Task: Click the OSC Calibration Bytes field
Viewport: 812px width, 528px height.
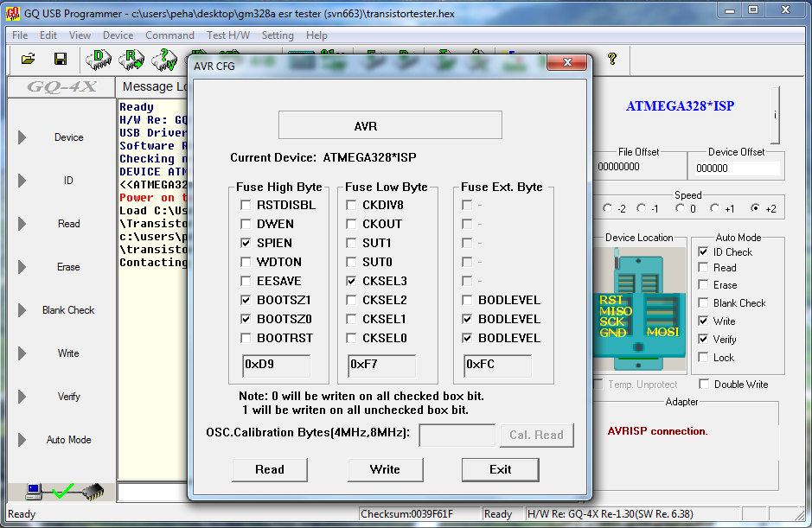Action: [x=457, y=435]
